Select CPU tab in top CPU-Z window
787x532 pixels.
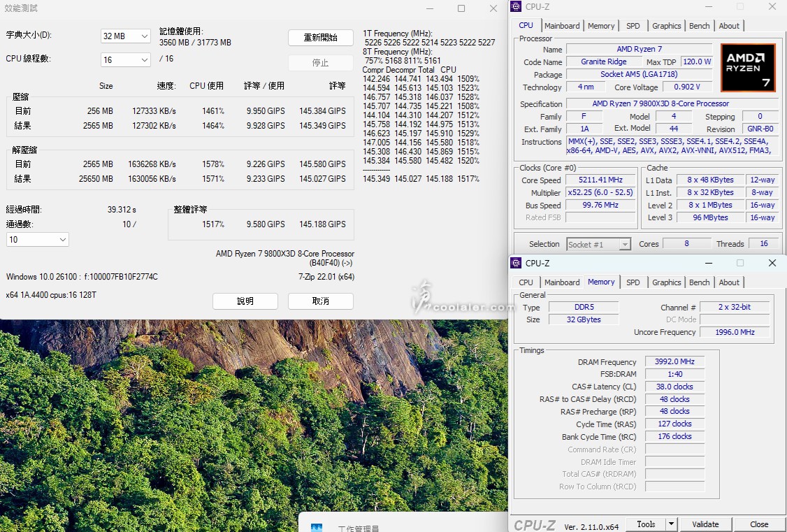(x=526, y=25)
